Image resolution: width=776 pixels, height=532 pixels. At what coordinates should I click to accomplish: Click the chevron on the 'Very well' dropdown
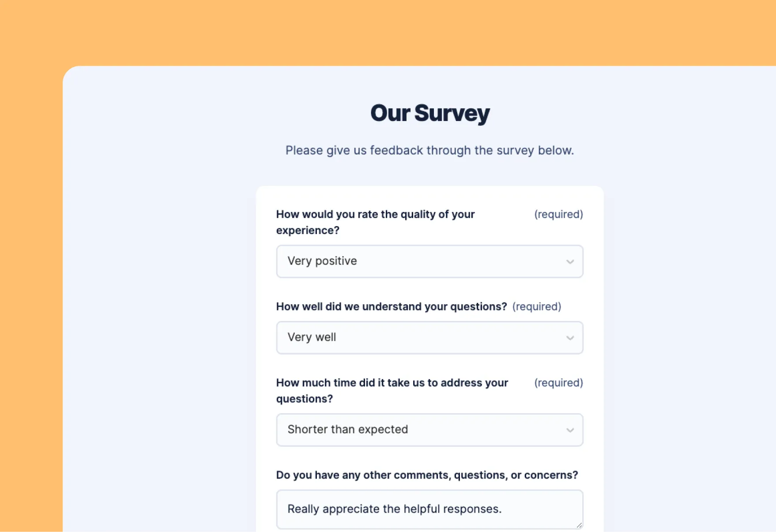click(570, 338)
